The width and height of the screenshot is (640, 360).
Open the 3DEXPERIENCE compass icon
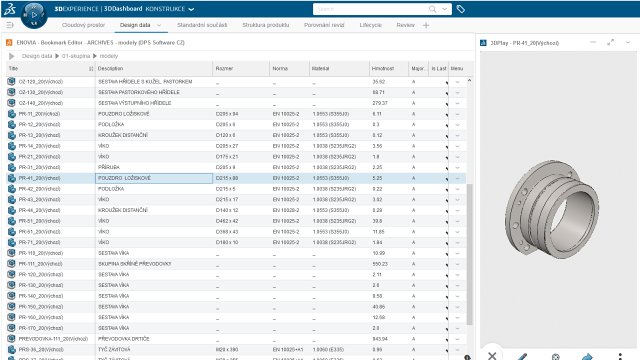34,15
